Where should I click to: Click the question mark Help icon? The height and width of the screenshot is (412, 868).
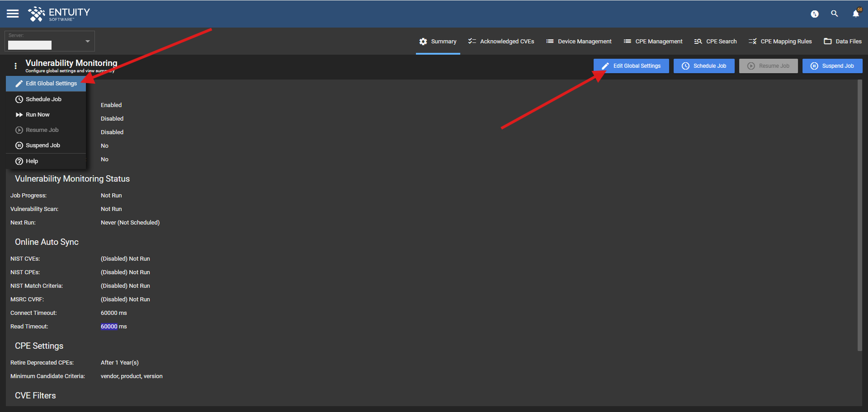click(19, 161)
